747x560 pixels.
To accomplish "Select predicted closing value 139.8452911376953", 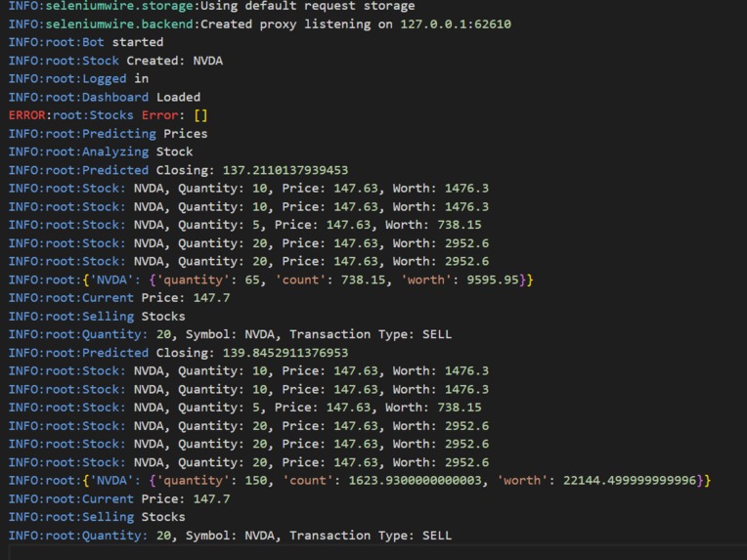I will 286,353.
